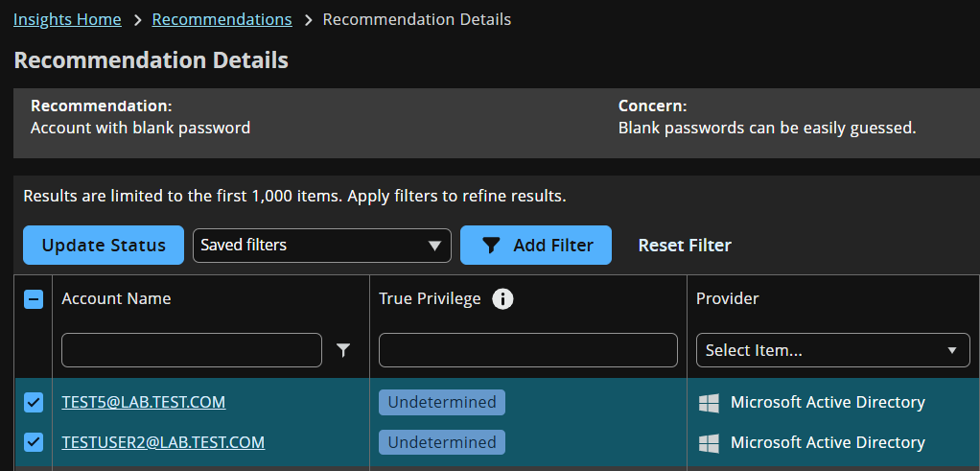Open the Recommendations breadcrumb link
Viewport: 980px width, 471px height.
[222, 19]
